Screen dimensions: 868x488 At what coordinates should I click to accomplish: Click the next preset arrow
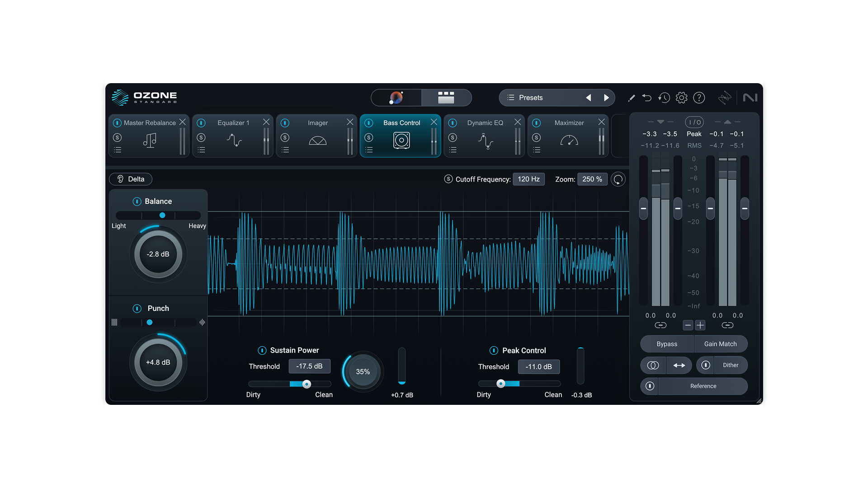[607, 98]
